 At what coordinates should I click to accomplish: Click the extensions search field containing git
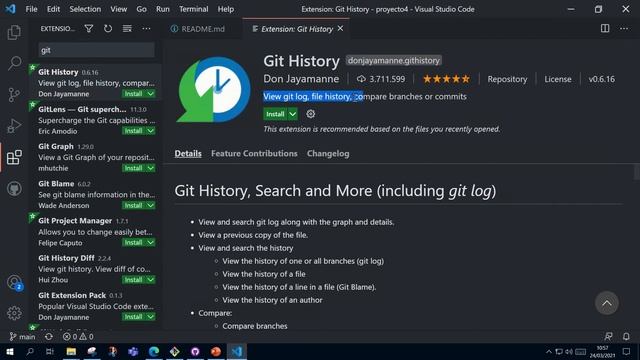click(96, 50)
